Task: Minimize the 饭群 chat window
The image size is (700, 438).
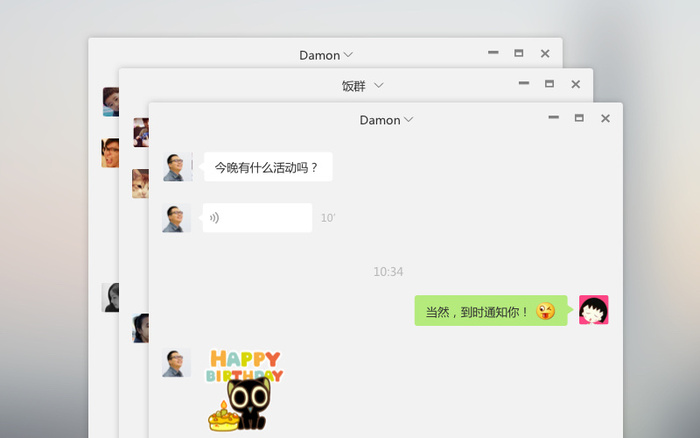Action: 524,83
